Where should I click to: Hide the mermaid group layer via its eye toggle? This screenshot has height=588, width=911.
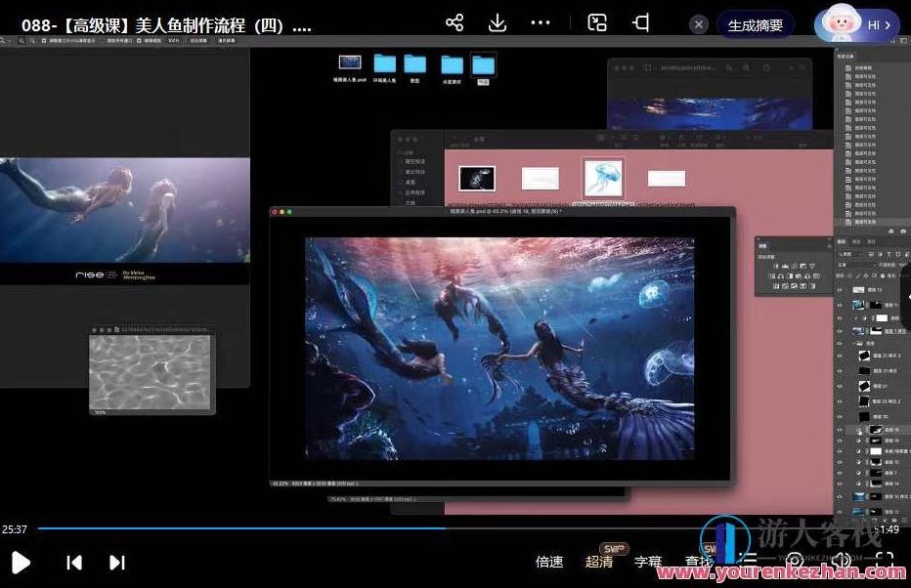tap(841, 341)
